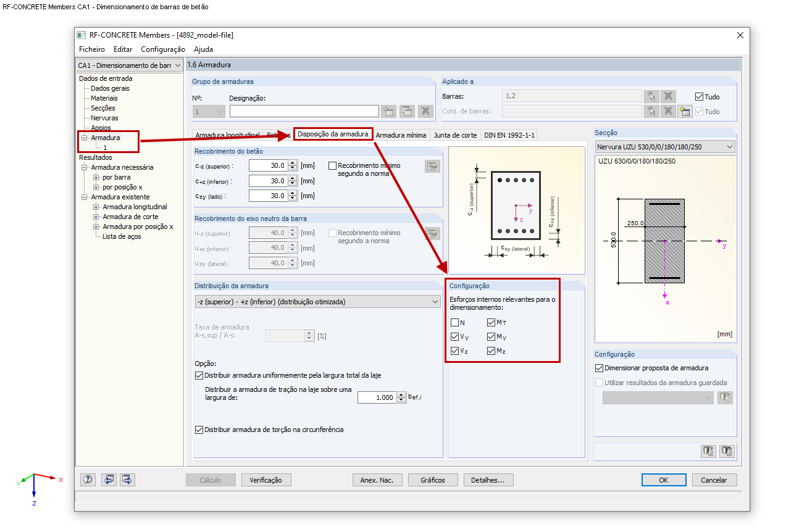The image size is (807, 532).
Task: Clear the Conj. de barras selection icon
Action: (x=668, y=112)
